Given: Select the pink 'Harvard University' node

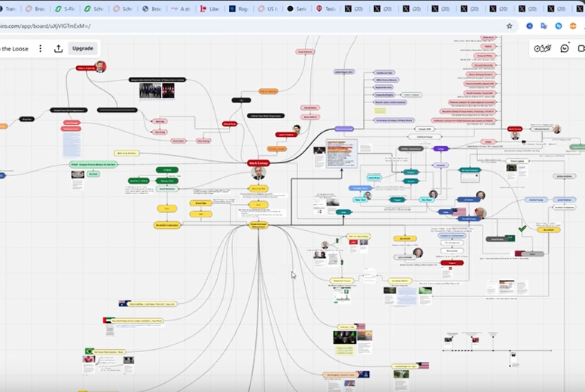Looking at the screenshot, I should [483, 65].
